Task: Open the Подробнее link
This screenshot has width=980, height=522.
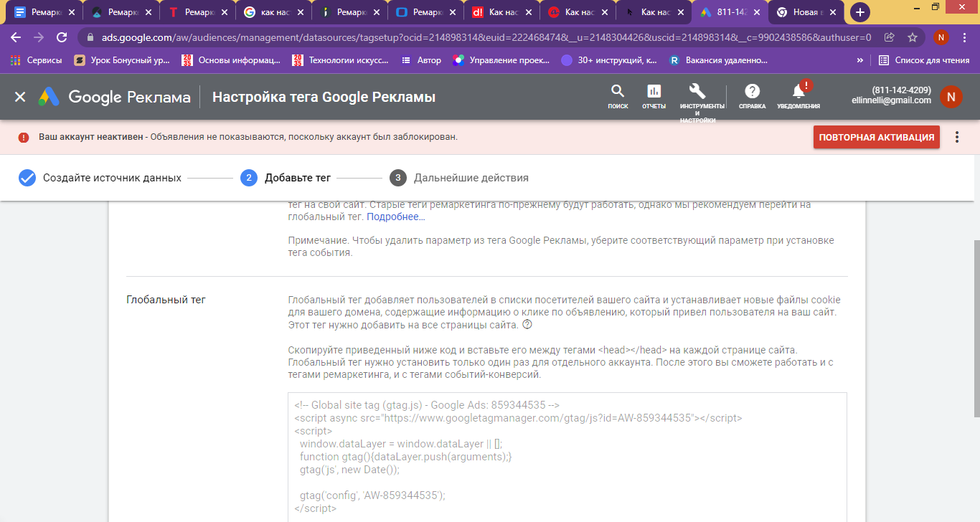Action: click(396, 217)
